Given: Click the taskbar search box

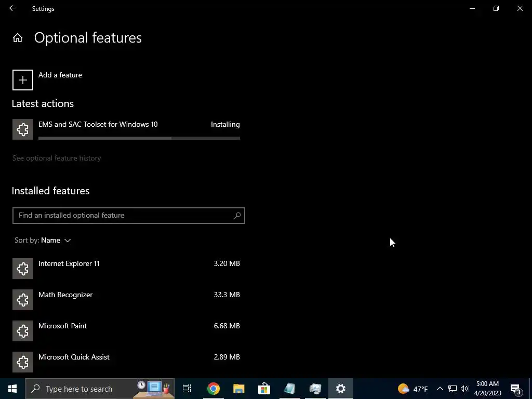Looking at the screenshot, I should pyautogui.click(x=100, y=389).
